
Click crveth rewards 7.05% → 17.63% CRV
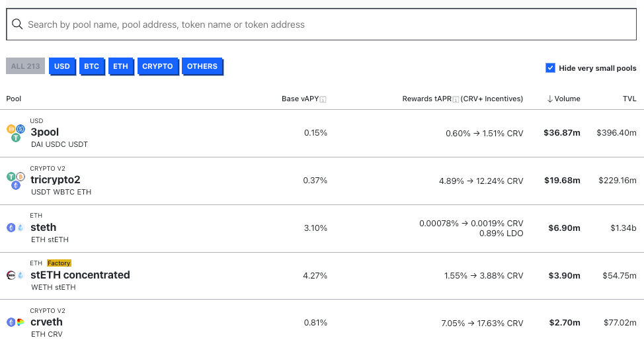(482, 324)
